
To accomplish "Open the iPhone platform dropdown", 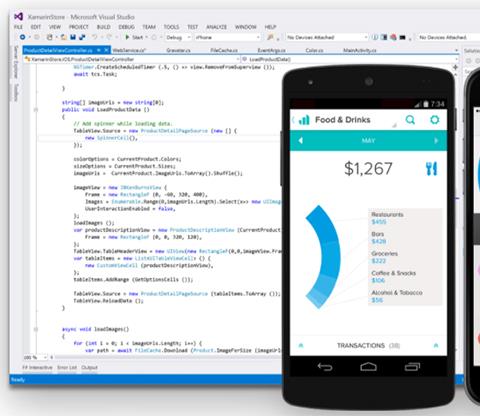I will tap(227, 37).
